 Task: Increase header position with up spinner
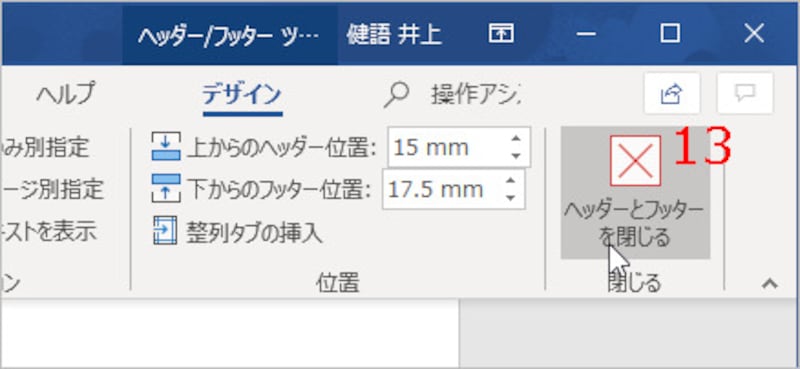pyautogui.click(x=516, y=139)
